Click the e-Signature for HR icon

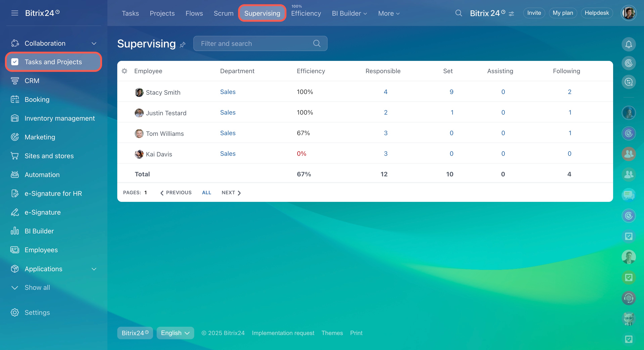tap(15, 193)
